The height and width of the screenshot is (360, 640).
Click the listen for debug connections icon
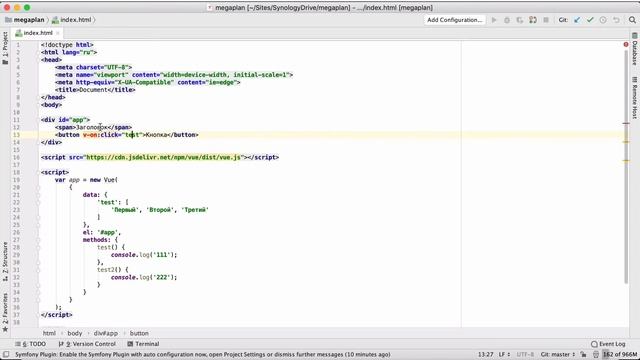click(x=533, y=20)
